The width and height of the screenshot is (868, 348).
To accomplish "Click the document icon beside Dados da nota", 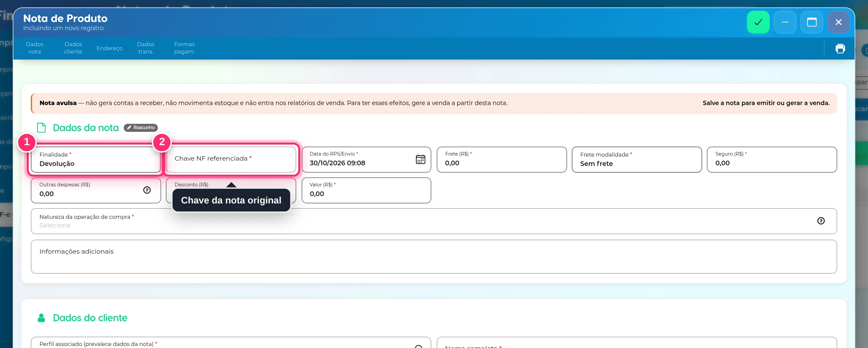I will pyautogui.click(x=41, y=127).
